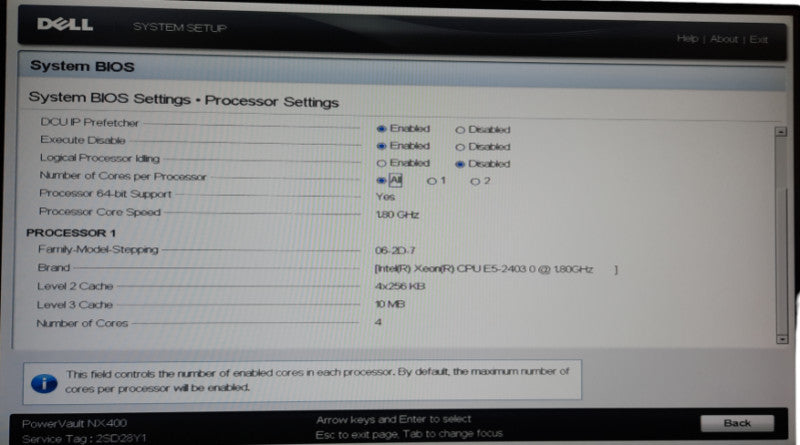This screenshot has height=445, width=800.
Task: Select Enabled for Execute Disable
Action: point(381,146)
